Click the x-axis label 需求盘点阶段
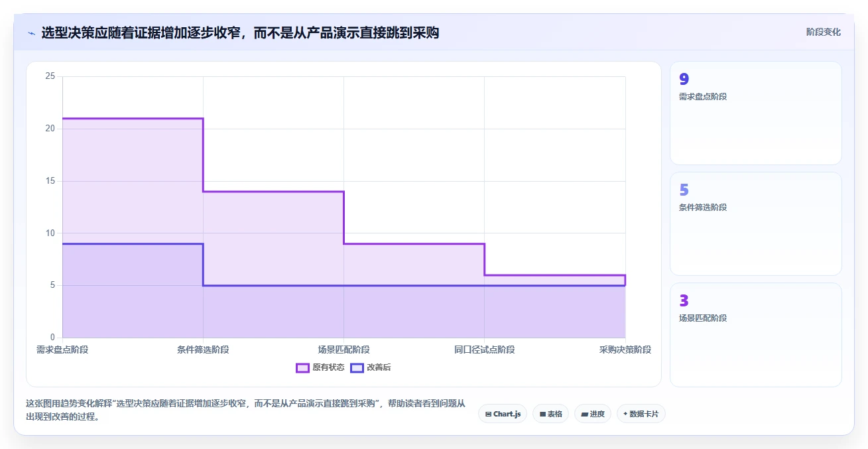The height and width of the screenshot is (449, 868). click(62, 350)
